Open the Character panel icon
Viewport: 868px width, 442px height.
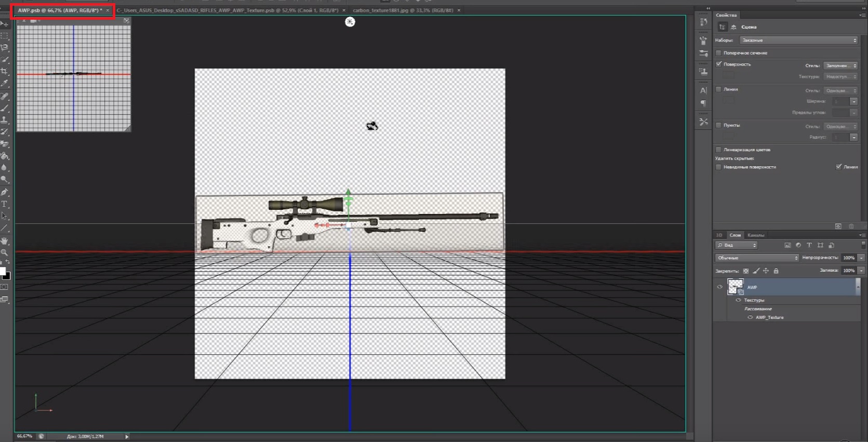coord(703,90)
